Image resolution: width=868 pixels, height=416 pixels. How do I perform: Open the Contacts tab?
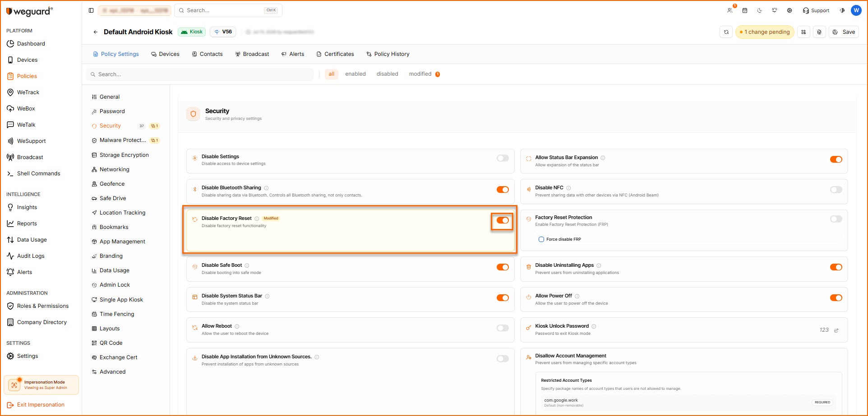[207, 54]
